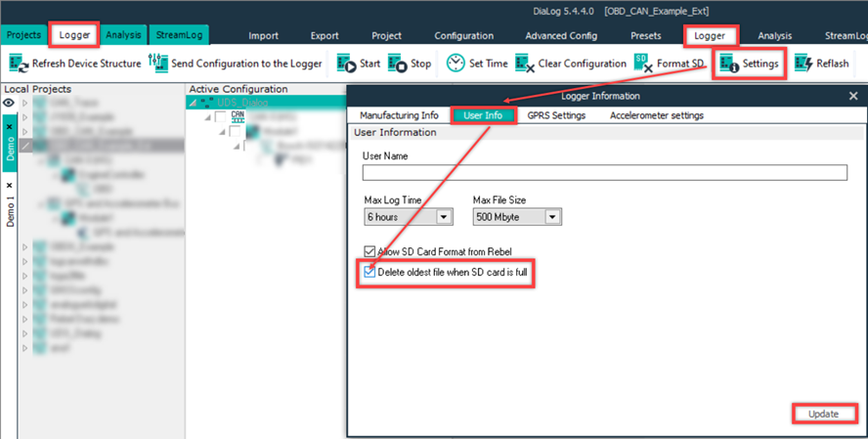
Task: Send Configuration to the Logger
Action: [158, 64]
